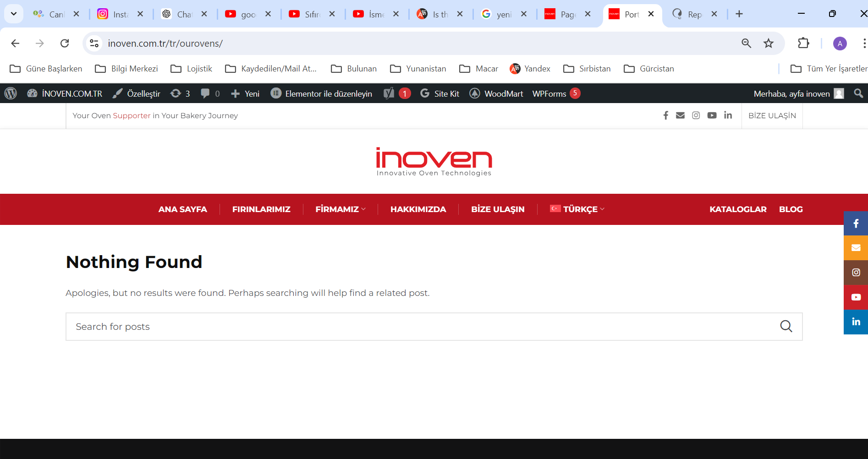
Task: Open Yunanistan bookmarks folder
Action: pyautogui.click(x=418, y=69)
